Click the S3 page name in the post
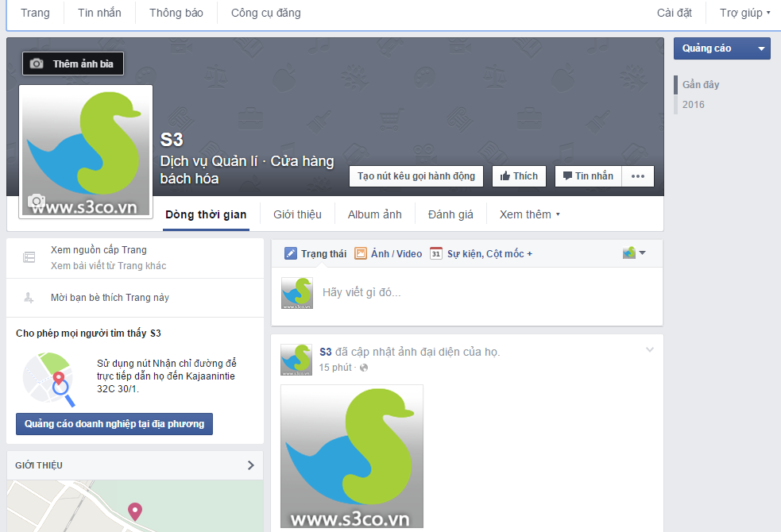This screenshot has height=532, width=781. coord(325,352)
